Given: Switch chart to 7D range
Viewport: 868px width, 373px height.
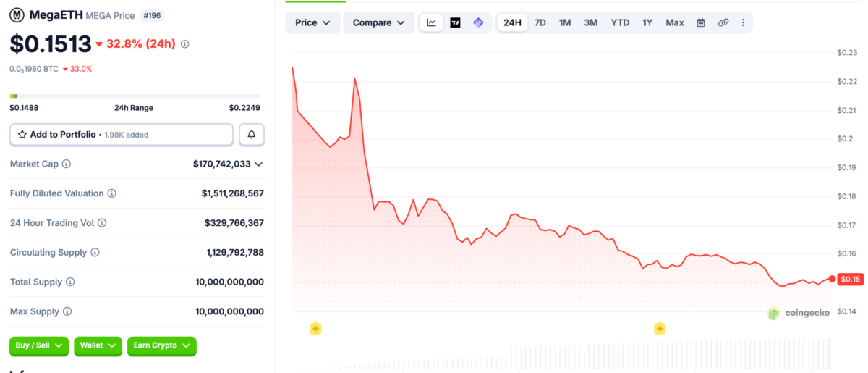Looking at the screenshot, I should [x=540, y=22].
